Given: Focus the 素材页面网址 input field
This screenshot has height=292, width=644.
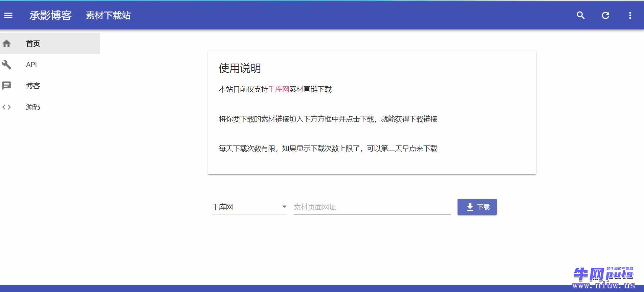Looking at the screenshot, I should [372, 207].
